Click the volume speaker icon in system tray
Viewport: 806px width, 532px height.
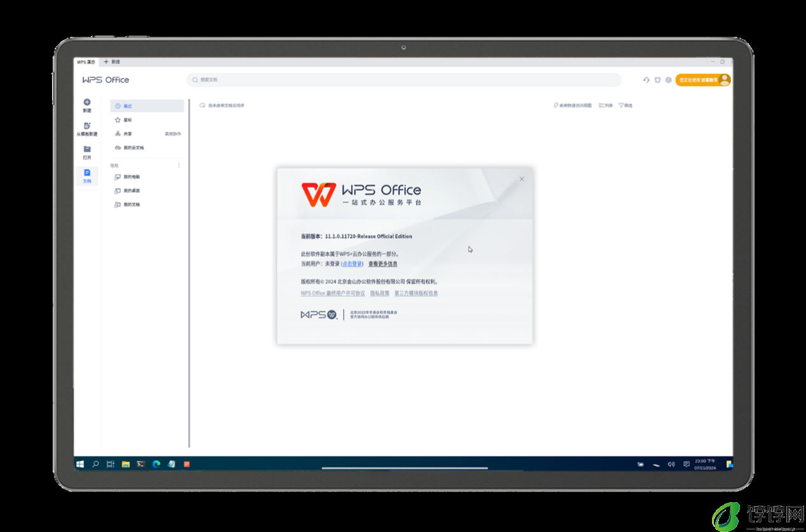coord(671,464)
